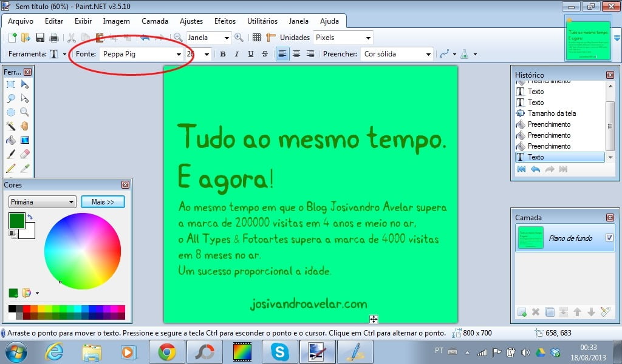The width and height of the screenshot is (622, 364).
Task: Open the Arquivo menu
Action: point(21,21)
